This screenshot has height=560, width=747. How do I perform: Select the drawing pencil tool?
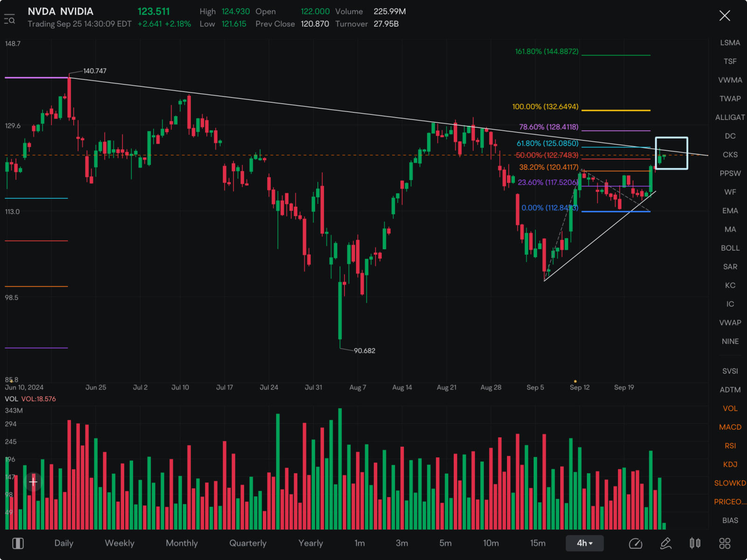pos(666,543)
